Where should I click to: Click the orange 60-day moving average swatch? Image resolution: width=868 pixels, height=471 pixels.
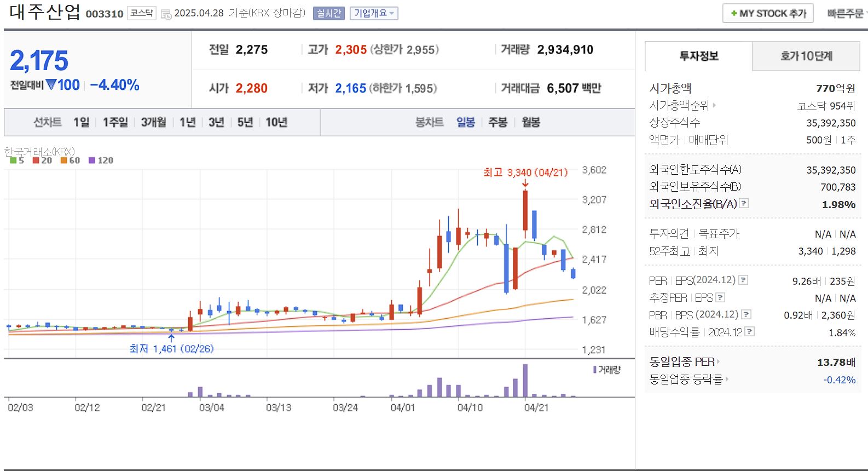(x=63, y=160)
